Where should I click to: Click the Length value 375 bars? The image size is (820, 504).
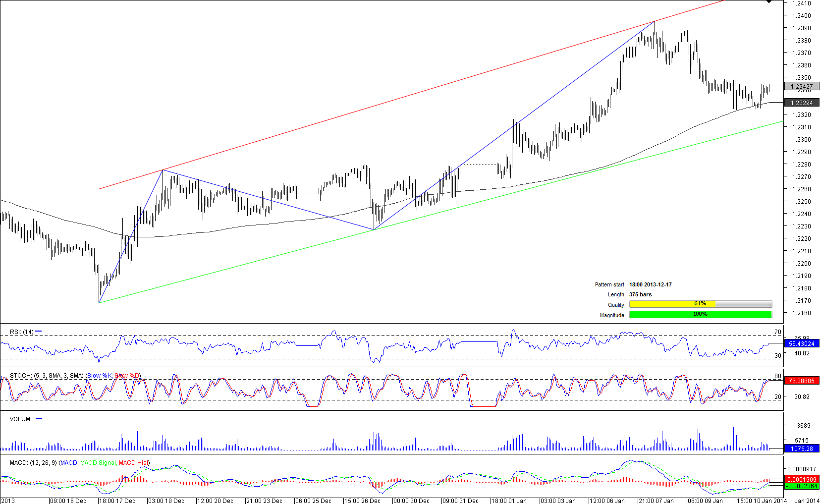coord(641,294)
